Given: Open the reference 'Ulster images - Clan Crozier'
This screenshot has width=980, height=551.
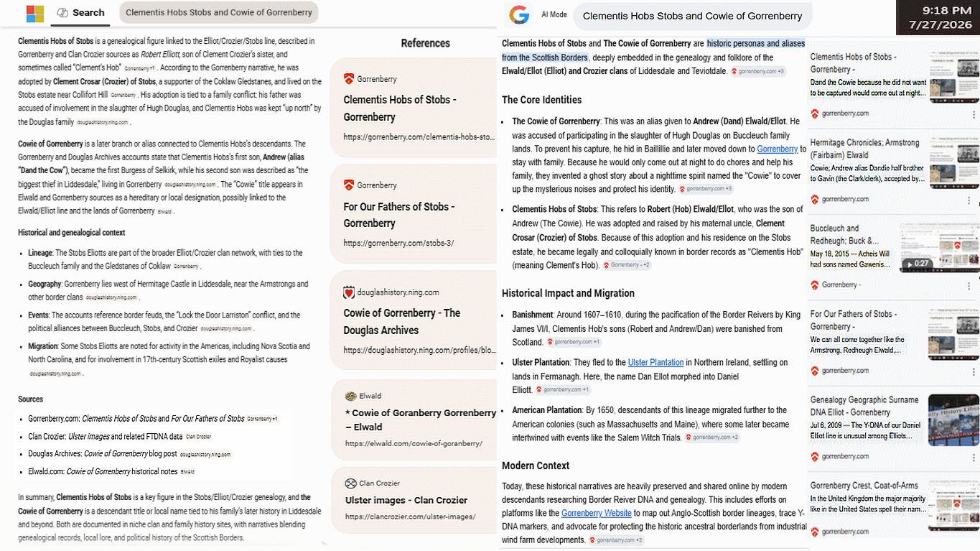Looking at the screenshot, I should click(x=414, y=500).
